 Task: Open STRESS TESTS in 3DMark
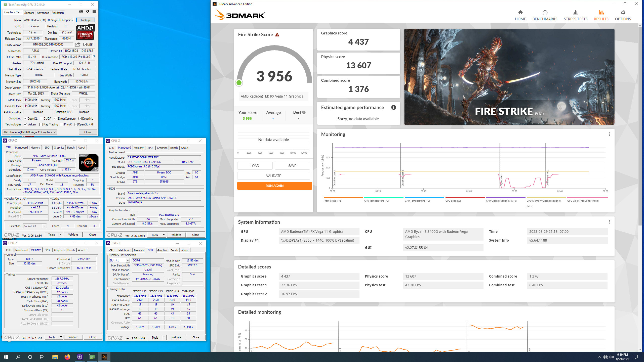click(576, 15)
